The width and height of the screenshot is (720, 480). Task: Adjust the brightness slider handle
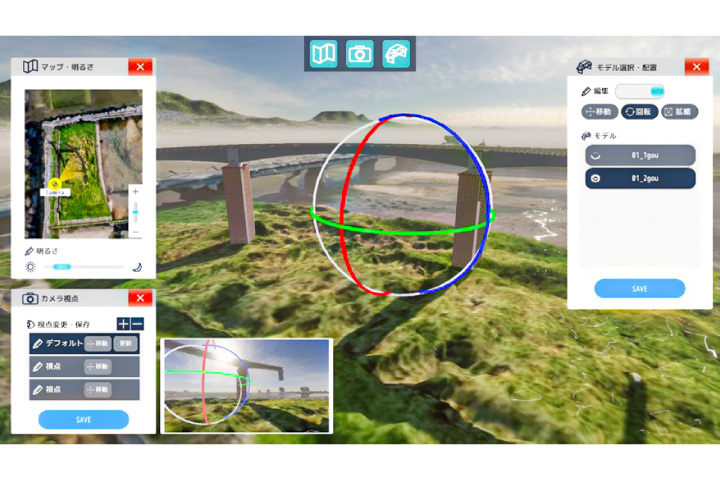coord(62,267)
